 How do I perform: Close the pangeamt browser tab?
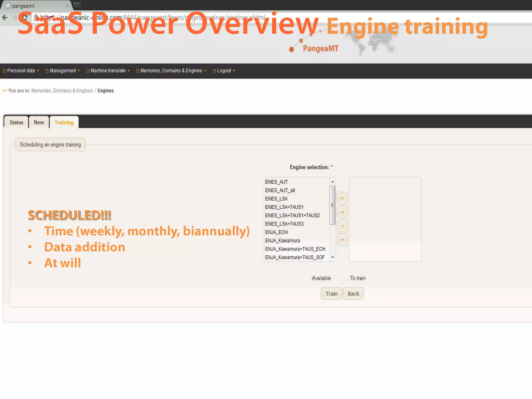click(x=67, y=6)
